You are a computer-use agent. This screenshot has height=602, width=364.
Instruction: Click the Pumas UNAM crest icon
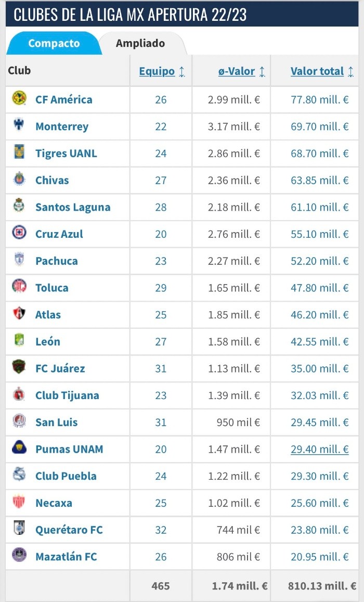click(x=19, y=448)
